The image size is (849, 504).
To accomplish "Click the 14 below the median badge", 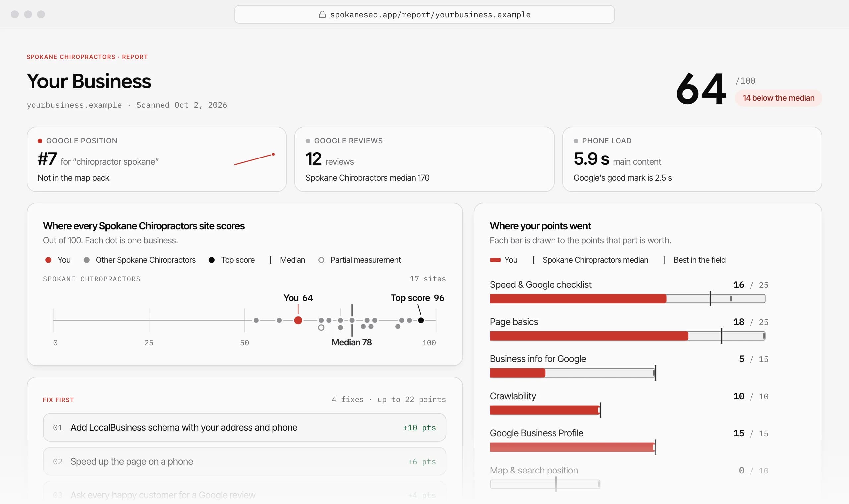I will coord(778,98).
